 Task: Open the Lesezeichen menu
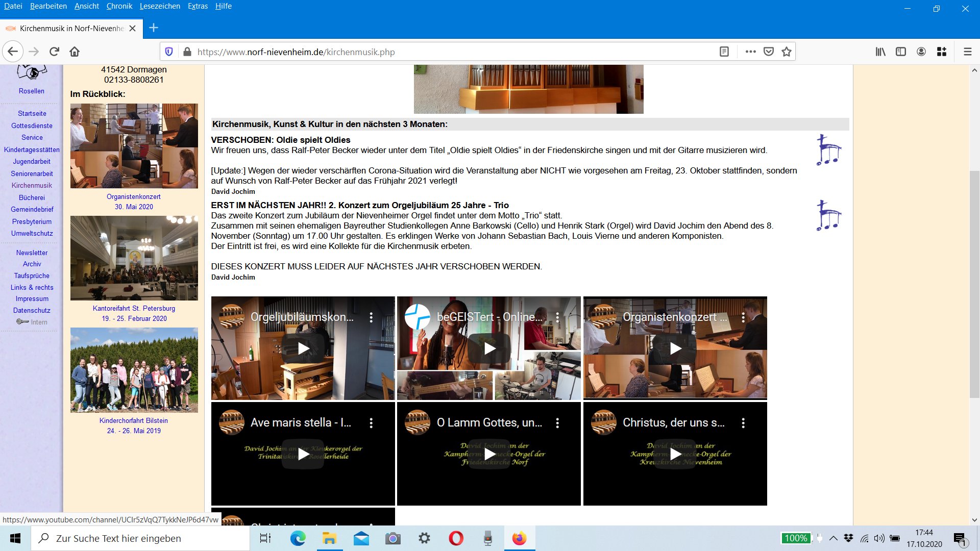coord(160,6)
